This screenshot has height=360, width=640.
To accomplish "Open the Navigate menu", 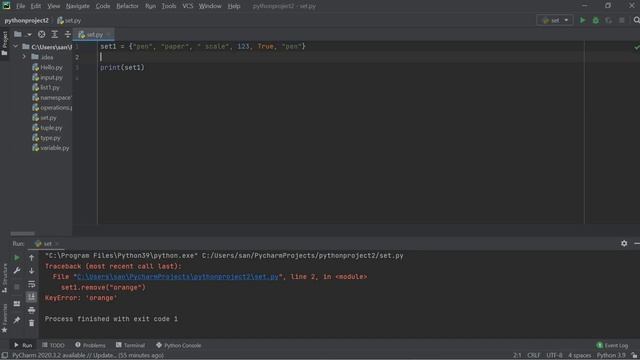I will [x=78, y=6].
